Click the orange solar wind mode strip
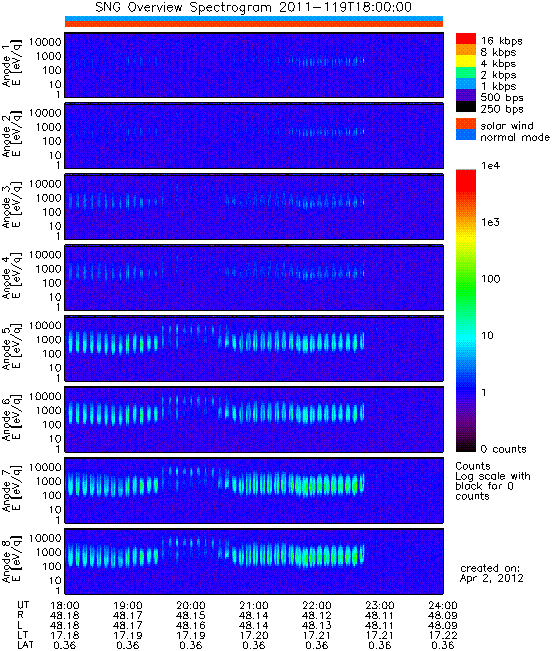The image size is (552, 651). (254, 24)
